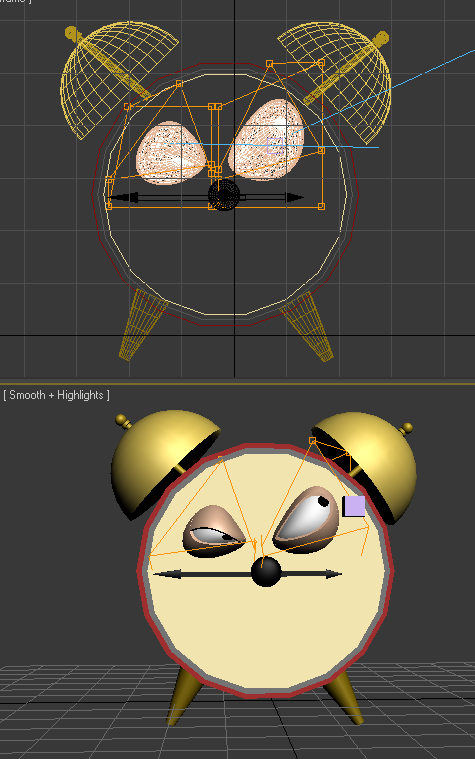Select the right clock hand arrow in shaded viewport

311,574
